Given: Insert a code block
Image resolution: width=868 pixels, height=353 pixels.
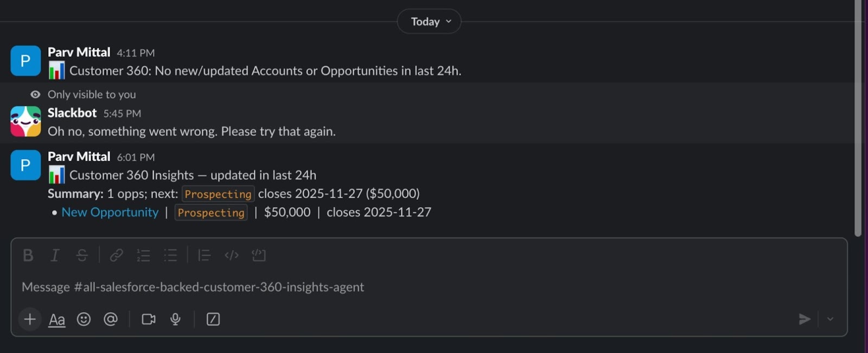Looking at the screenshot, I should point(259,255).
